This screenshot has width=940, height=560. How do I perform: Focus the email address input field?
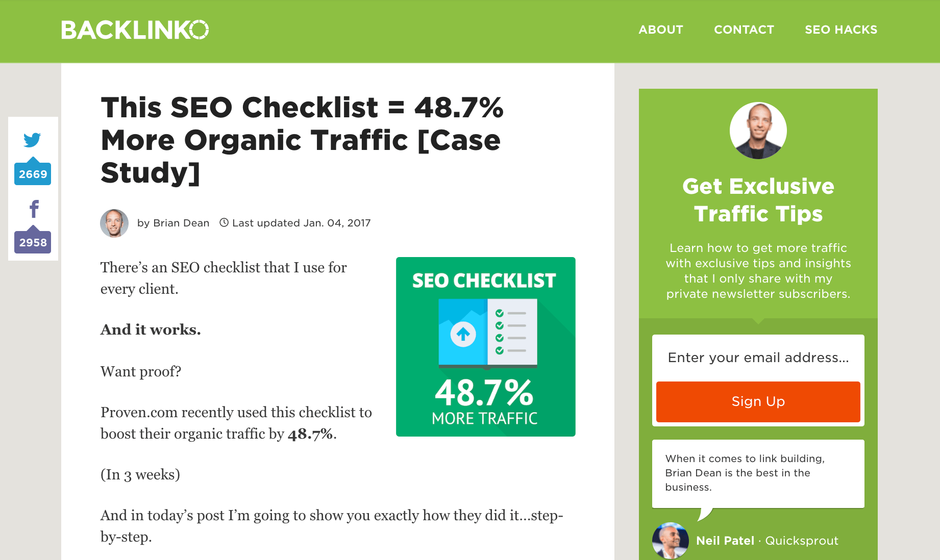pyautogui.click(x=758, y=358)
